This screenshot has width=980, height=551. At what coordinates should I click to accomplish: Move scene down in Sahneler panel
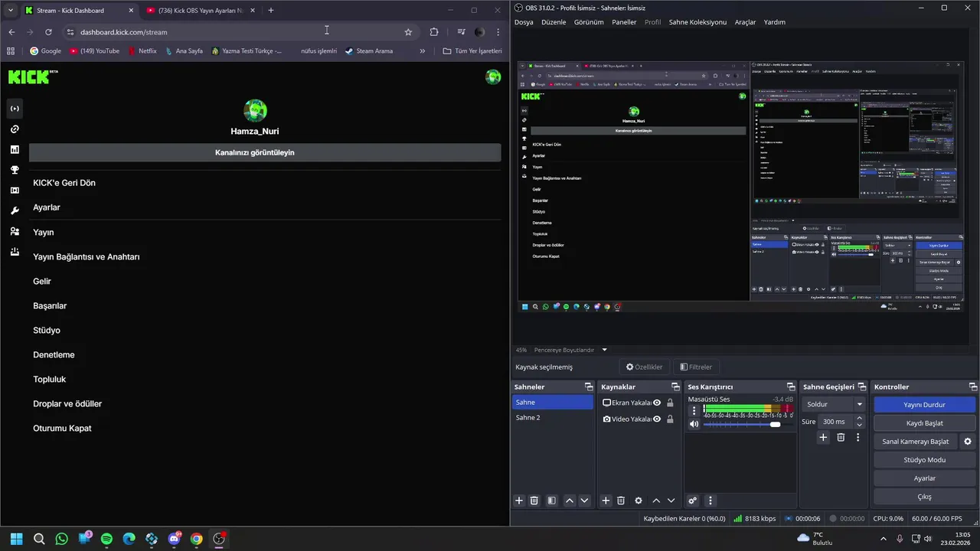[584, 500]
